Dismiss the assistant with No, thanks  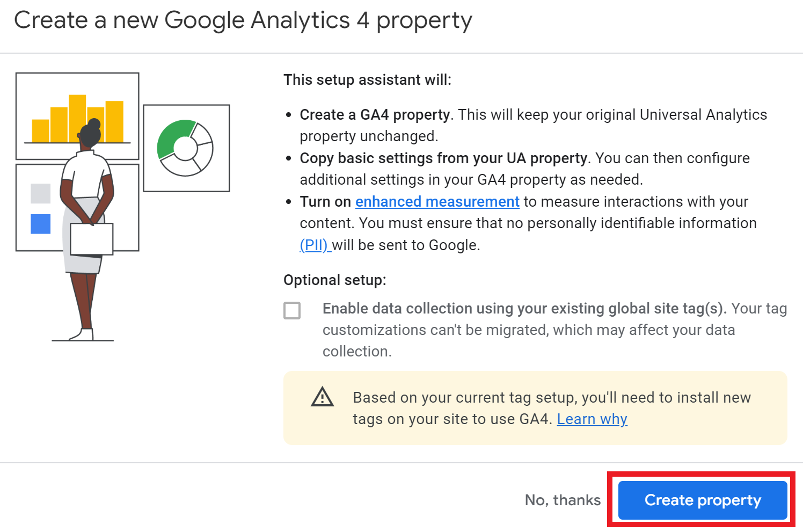pyautogui.click(x=563, y=500)
